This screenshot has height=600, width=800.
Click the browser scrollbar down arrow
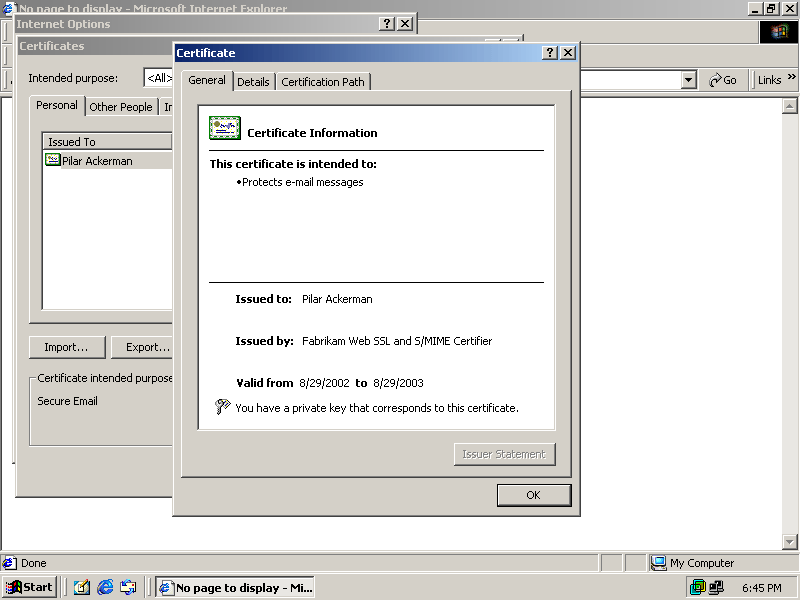(x=789, y=541)
